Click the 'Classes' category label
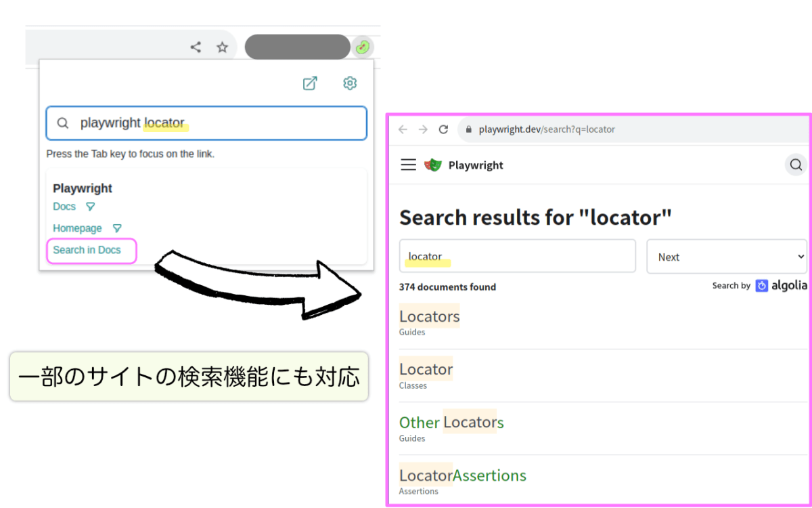 pos(413,385)
